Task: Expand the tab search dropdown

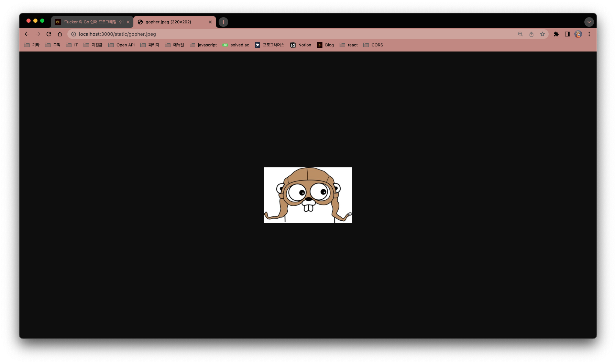Action: [x=589, y=22]
